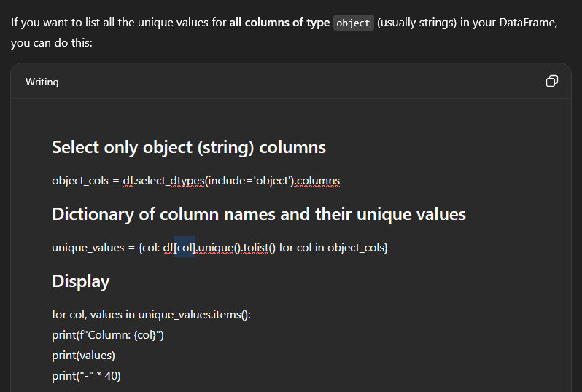Viewport: 582px width, 392px height.
Task: Click the underlined "select_dtypes" word
Action: click(178, 181)
